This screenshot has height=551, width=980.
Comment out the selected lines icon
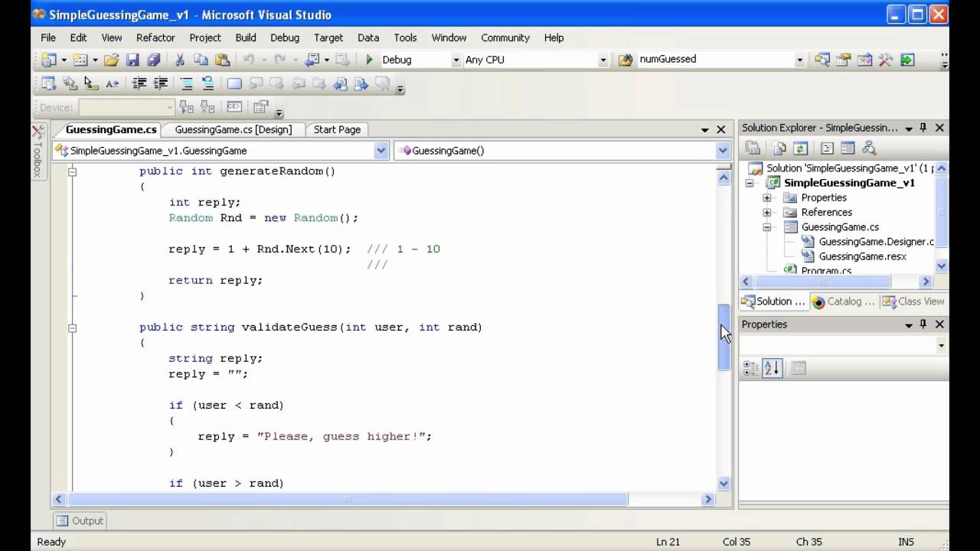point(186,83)
